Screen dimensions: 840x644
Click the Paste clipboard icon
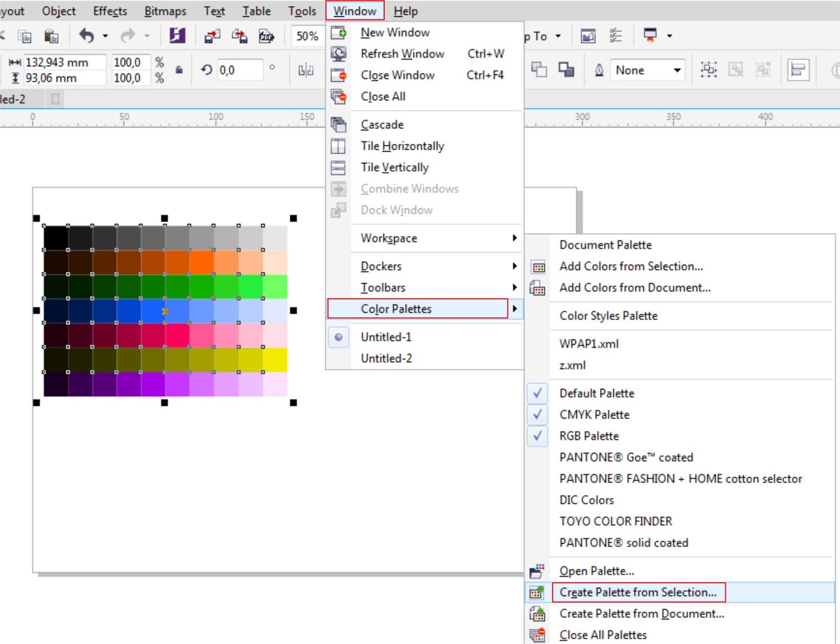[x=51, y=36]
